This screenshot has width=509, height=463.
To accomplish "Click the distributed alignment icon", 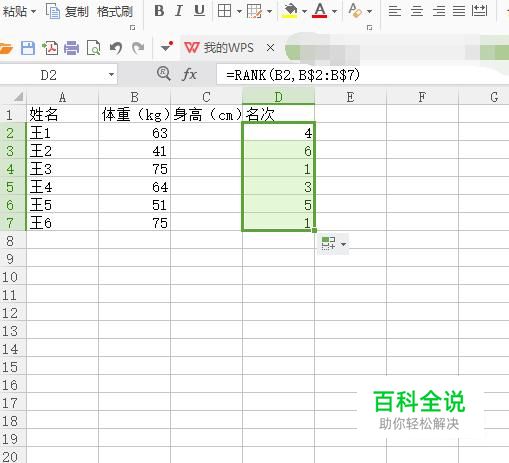I will click(x=480, y=11).
